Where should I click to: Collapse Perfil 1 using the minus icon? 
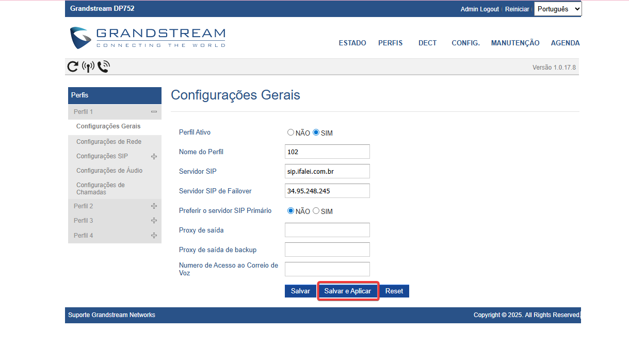(x=154, y=112)
